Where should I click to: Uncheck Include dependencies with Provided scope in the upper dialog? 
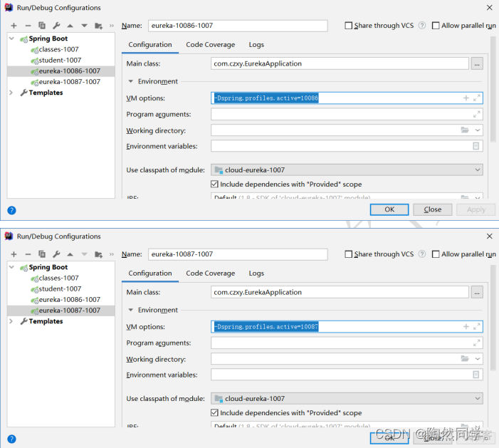[x=215, y=184]
